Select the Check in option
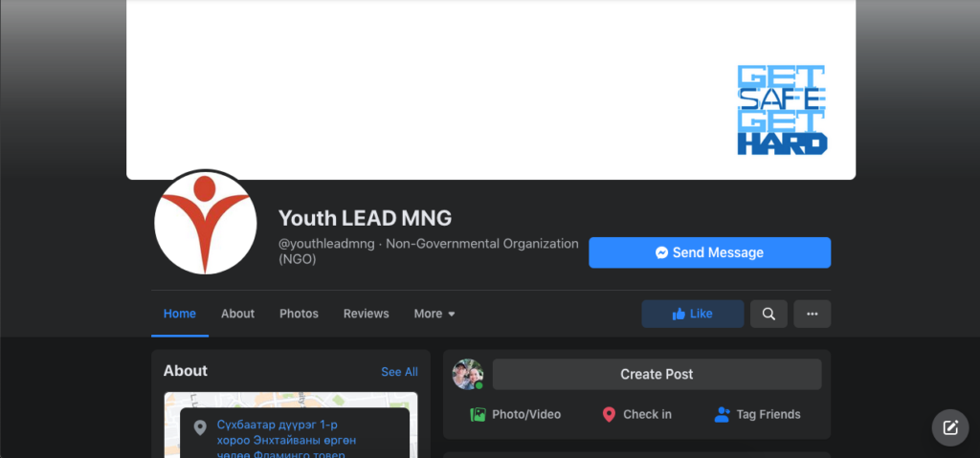This screenshot has height=458, width=980. [636, 414]
